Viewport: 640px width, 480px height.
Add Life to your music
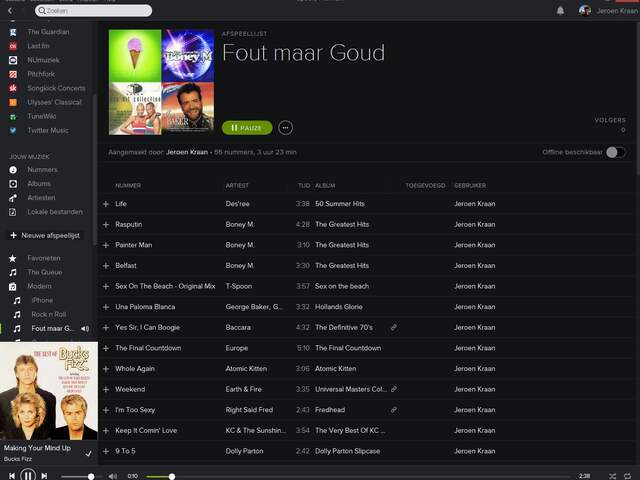(106, 204)
